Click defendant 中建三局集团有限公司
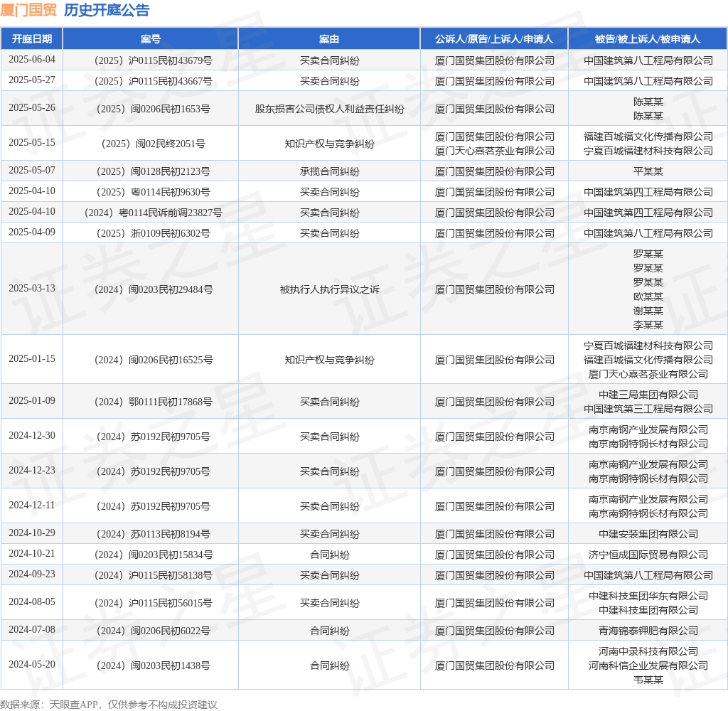The width and height of the screenshot is (728, 711). [648, 395]
